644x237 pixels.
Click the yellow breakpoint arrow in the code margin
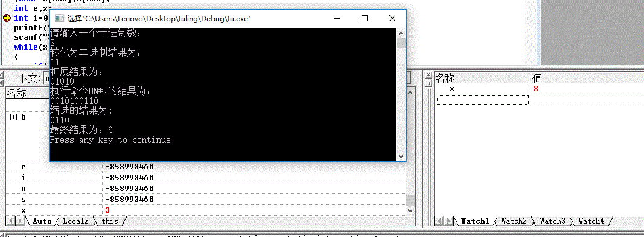click(7, 18)
